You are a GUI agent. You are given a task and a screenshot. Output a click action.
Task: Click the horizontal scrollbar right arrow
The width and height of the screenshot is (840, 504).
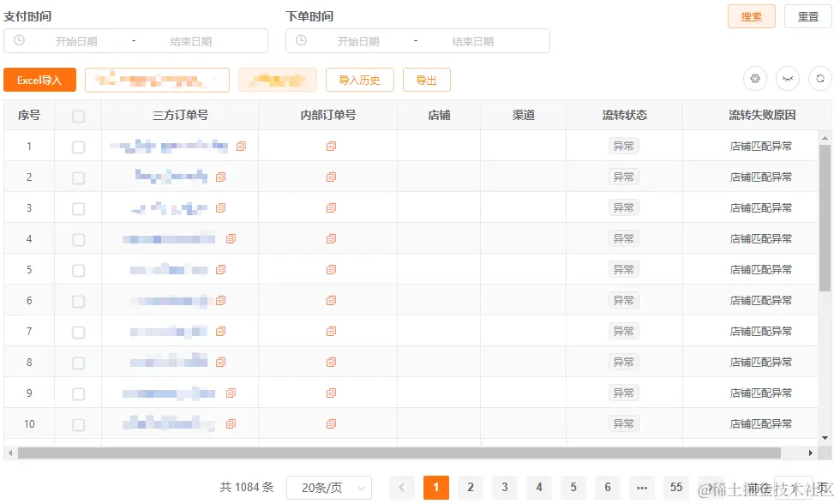[x=811, y=453]
